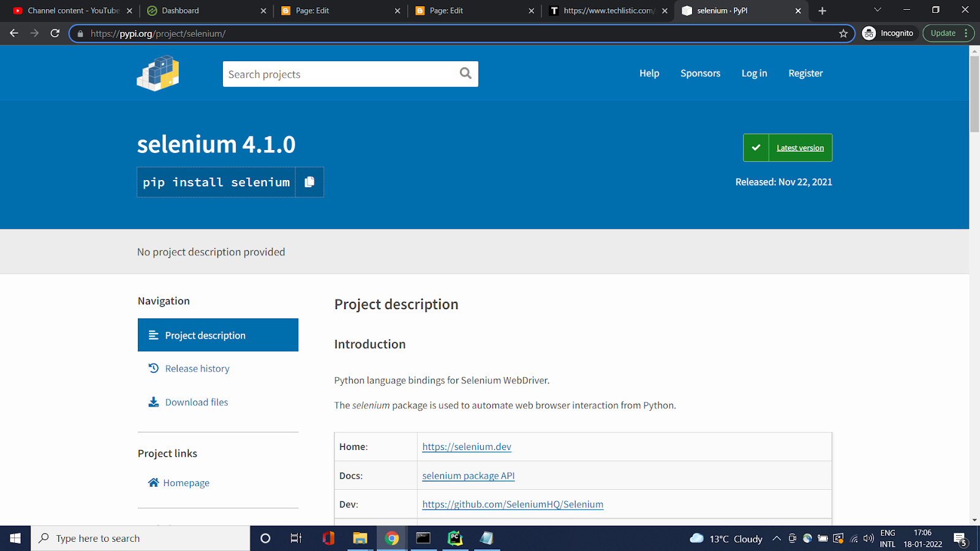This screenshot has height=551, width=980.
Task: Bookmark this page with the star icon
Action: [843, 34]
